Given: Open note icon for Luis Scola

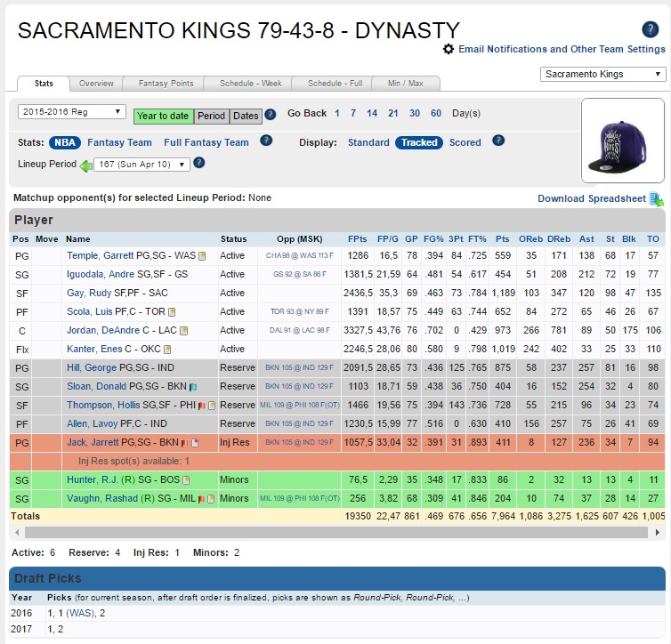Looking at the screenshot, I should pyautogui.click(x=172, y=312).
